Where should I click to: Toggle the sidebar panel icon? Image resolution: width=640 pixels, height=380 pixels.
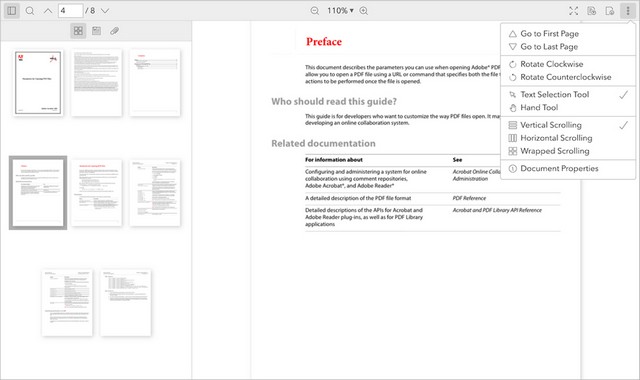click(x=12, y=11)
